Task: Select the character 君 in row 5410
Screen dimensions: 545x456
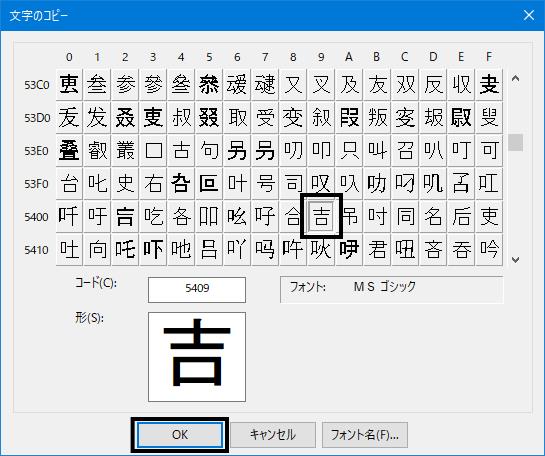Action: tap(377, 250)
